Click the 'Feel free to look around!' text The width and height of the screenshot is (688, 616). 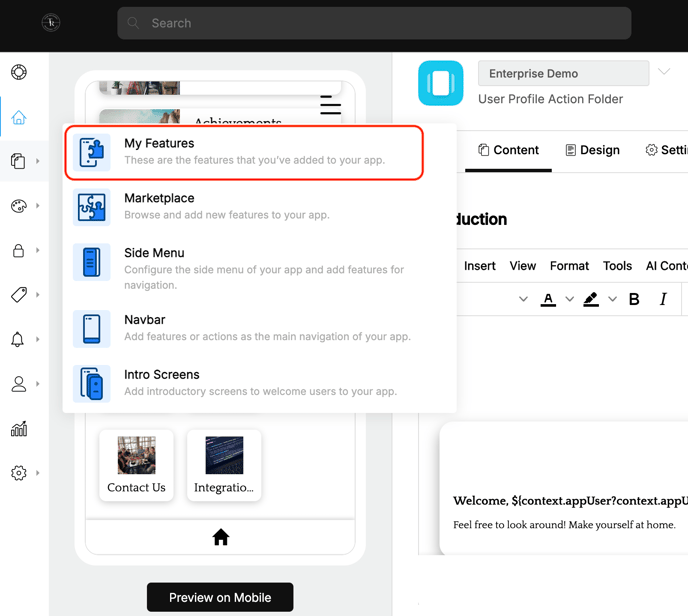click(x=564, y=525)
